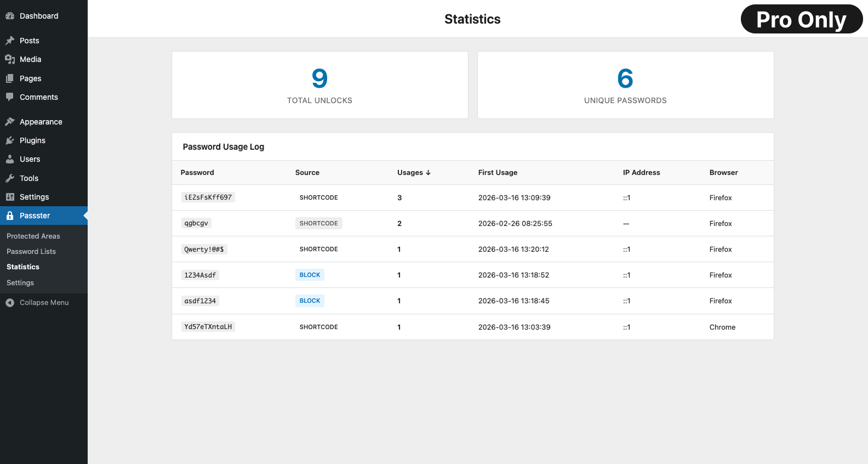868x464 pixels.
Task: Click the Posts pushpin icon
Action: point(10,41)
